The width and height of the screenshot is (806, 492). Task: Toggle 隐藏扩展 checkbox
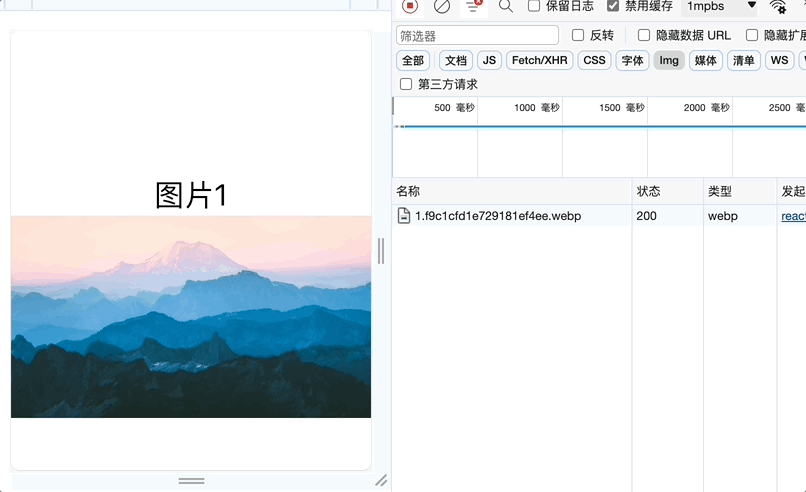point(752,35)
